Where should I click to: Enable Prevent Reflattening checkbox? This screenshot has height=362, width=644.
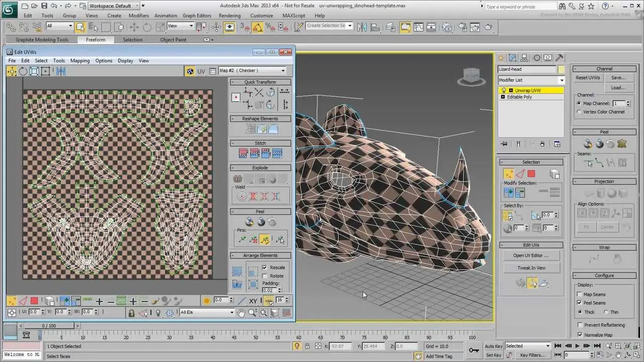[x=580, y=325]
